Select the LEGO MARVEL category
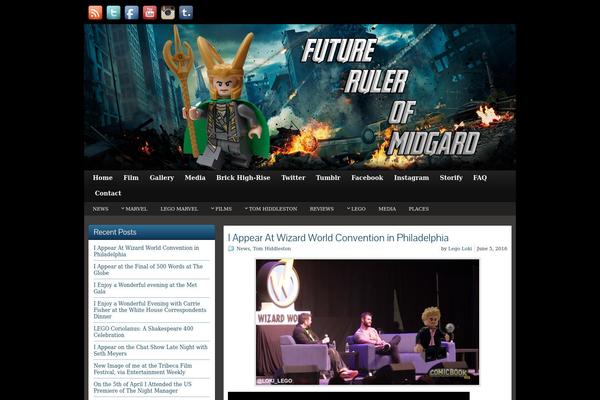This screenshot has height=400, width=600. point(179,209)
